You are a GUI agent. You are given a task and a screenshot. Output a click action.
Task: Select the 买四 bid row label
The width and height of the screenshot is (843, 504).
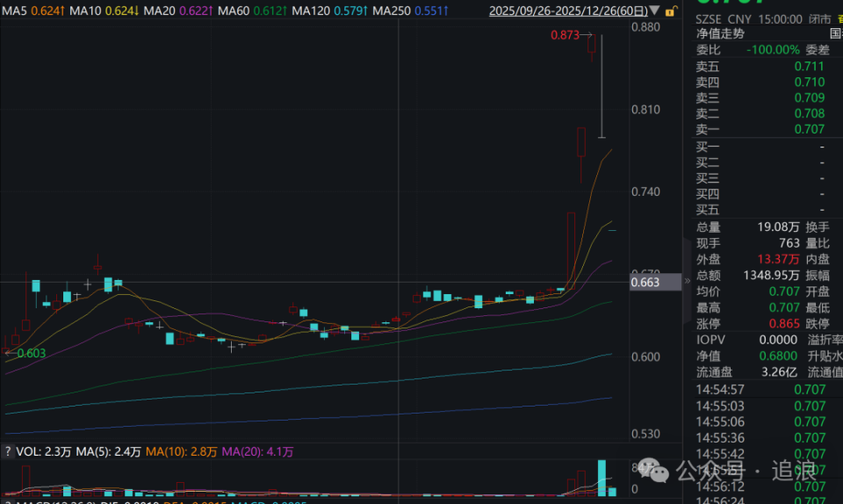pyautogui.click(x=708, y=194)
